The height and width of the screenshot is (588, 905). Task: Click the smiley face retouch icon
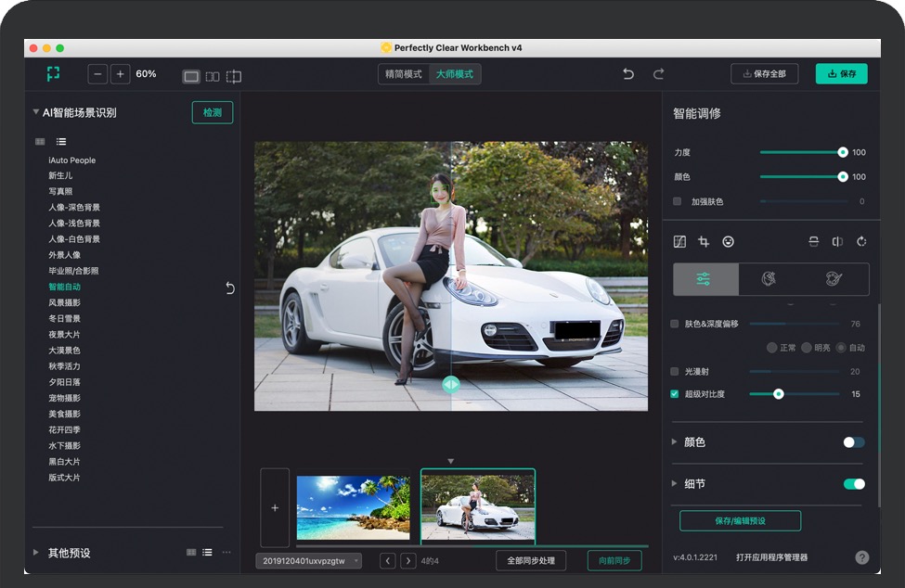[729, 242]
